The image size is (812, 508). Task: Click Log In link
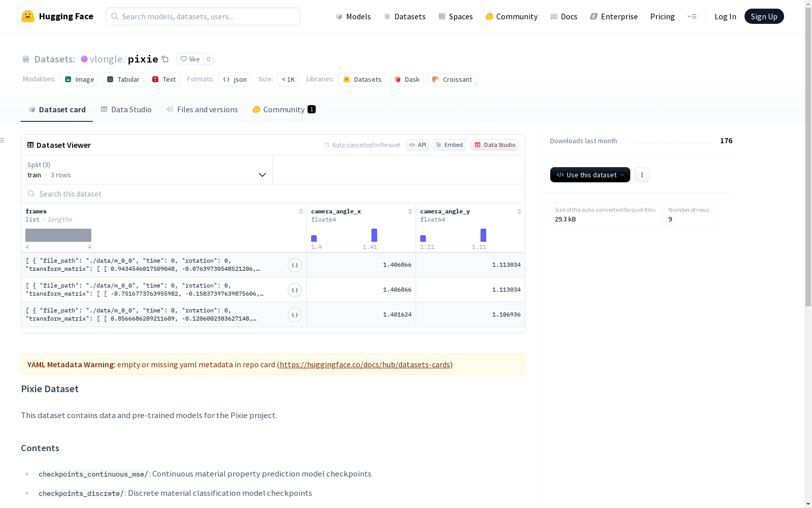[x=725, y=16]
